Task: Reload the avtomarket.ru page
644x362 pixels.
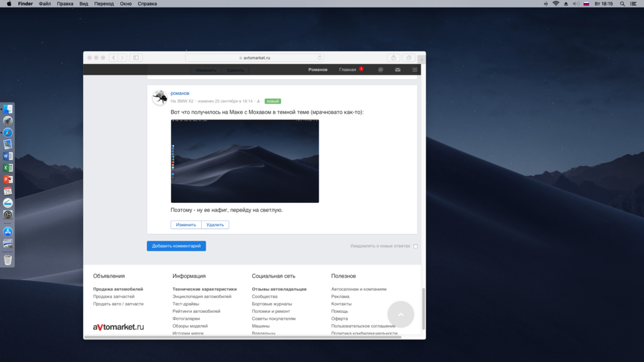Action: (x=319, y=58)
